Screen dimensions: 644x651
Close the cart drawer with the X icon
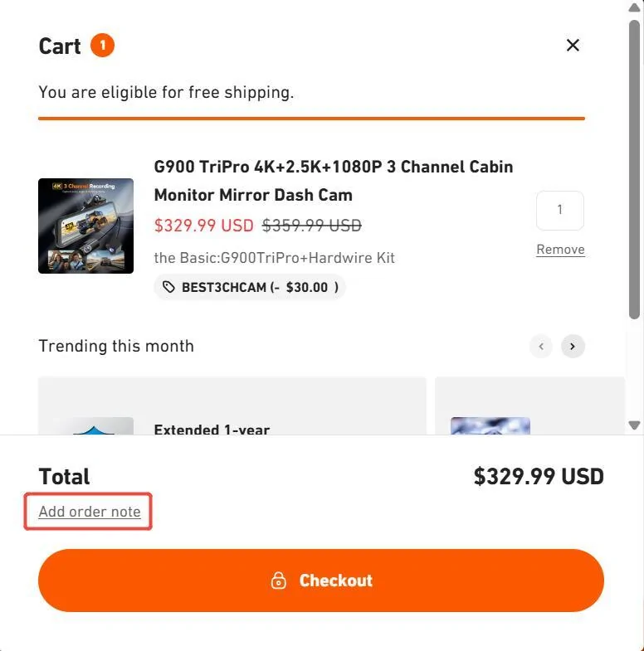pos(573,46)
